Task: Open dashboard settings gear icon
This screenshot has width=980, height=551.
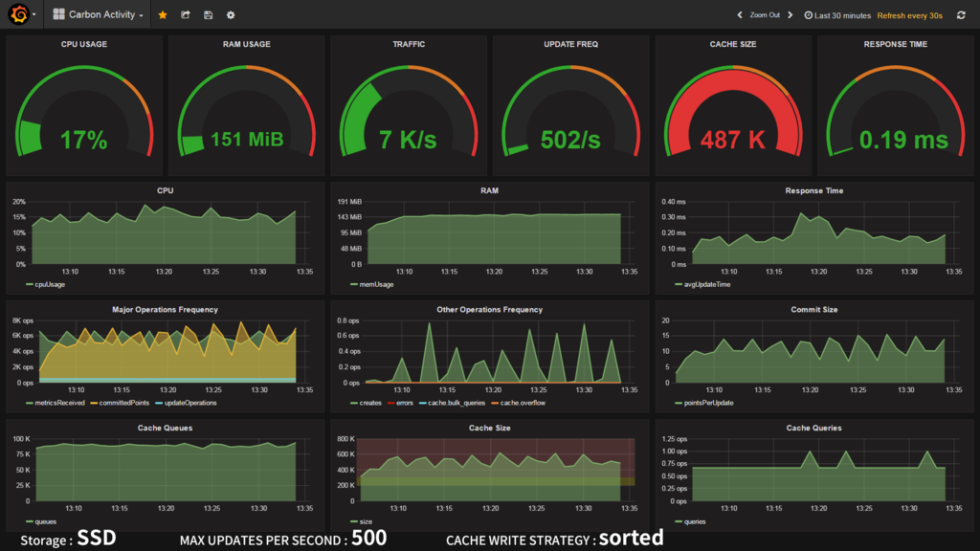Action: click(x=231, y=15)
